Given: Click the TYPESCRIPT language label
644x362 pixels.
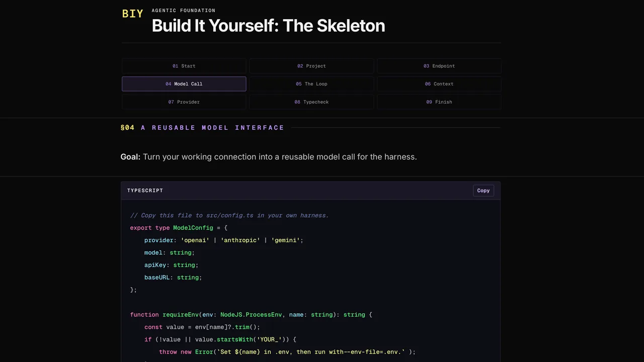Looking at the screenshot, I should click(145, 191).
